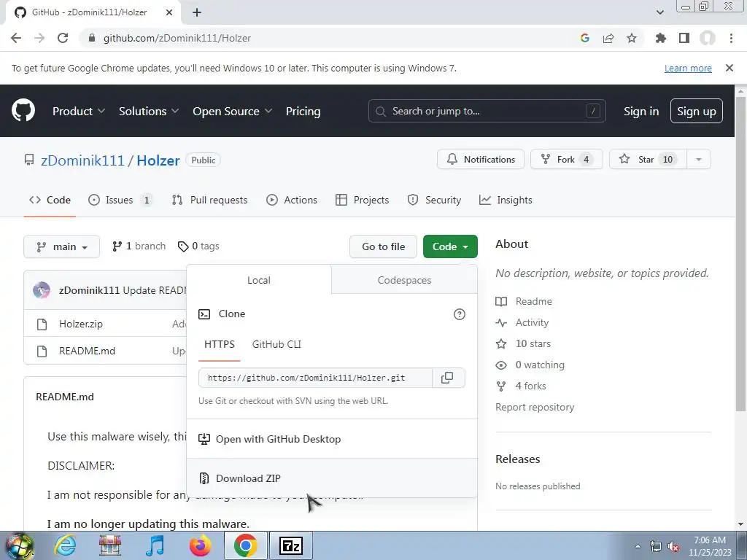Select the HTTPS clone option

219,344
